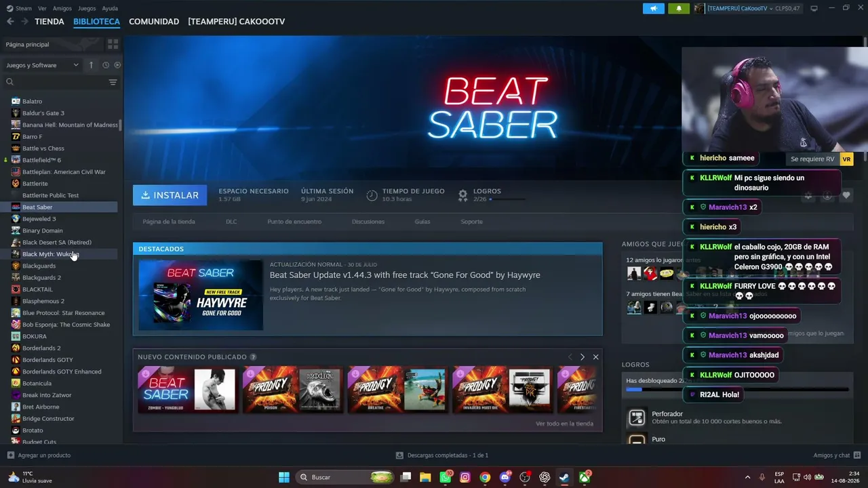The height and width of the screenshot is (488, 868).
Task: Show previous items in Nuevo contenido publicado
Action: point(570,357)
